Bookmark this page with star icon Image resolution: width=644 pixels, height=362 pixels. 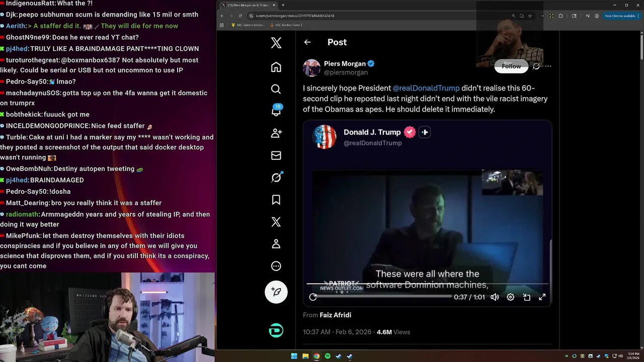[530, 16]
